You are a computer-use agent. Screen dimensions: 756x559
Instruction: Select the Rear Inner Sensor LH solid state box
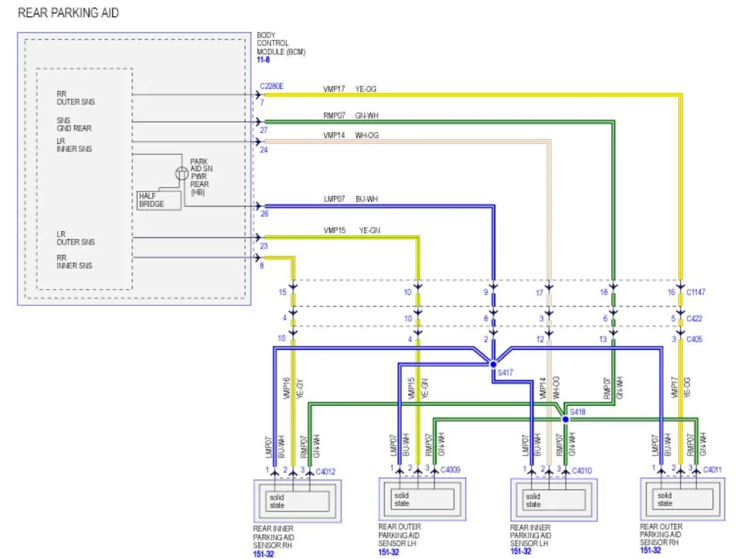[x=554, y=500]
